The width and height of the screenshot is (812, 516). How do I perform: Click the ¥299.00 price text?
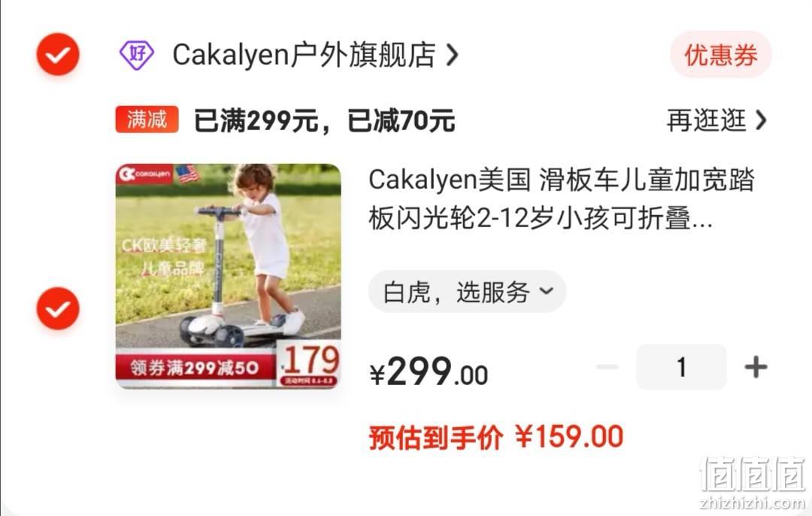point(429,372)
